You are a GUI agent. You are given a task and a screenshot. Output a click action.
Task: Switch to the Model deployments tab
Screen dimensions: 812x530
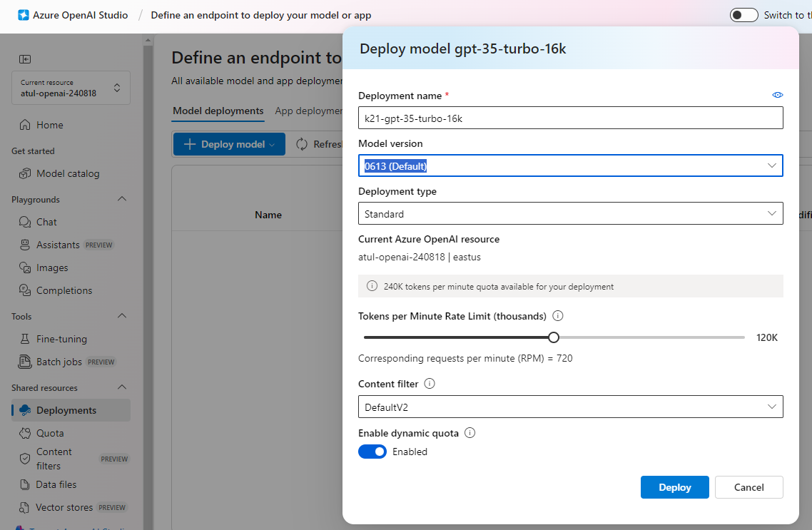click(218, 111)
